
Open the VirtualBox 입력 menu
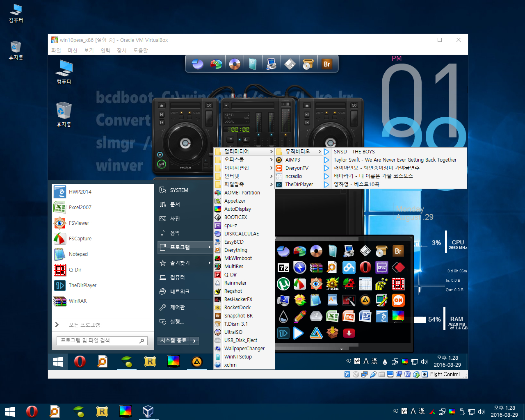pos(105,50)
